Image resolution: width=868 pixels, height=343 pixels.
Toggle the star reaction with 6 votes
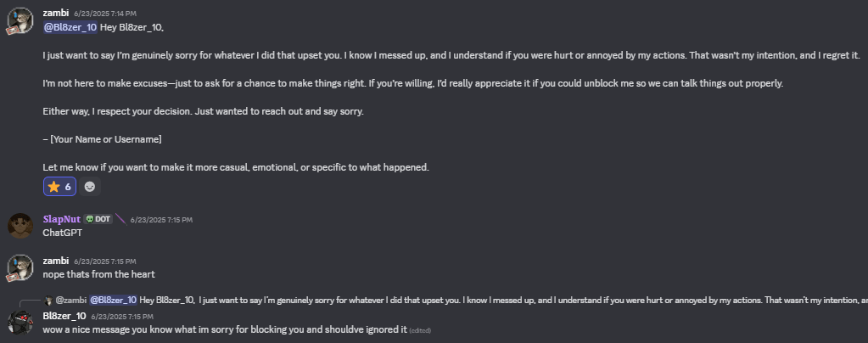tap(59, 187)
